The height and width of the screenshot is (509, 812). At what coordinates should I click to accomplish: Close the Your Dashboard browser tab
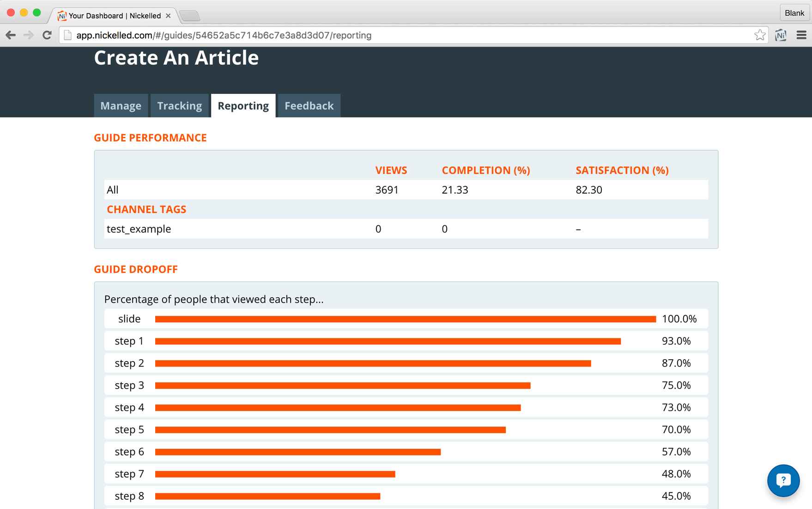coord(168,16)
